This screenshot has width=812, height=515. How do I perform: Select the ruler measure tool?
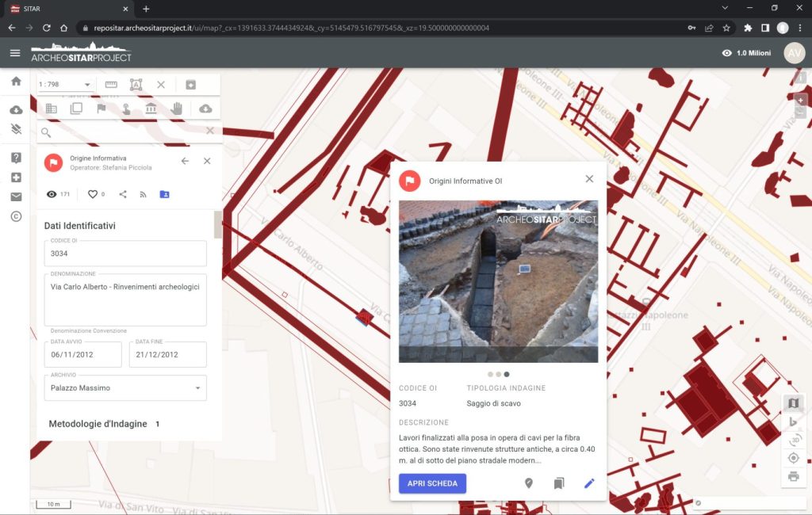point(111,84)
